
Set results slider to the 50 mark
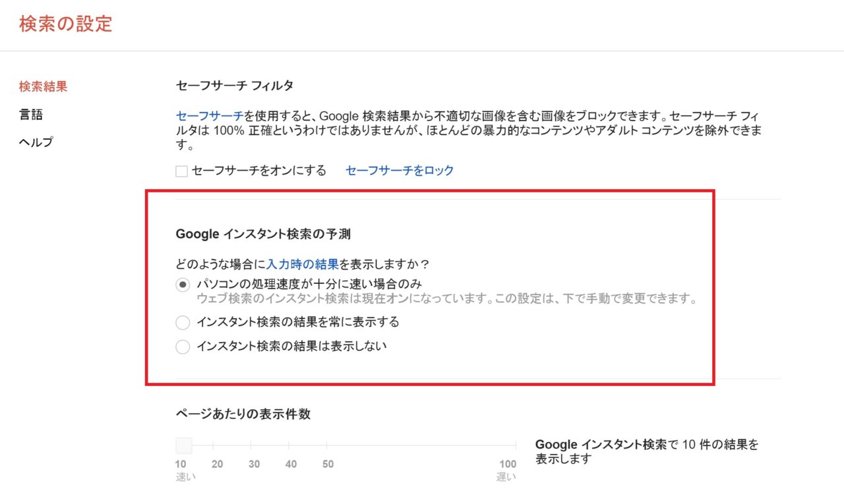[x=328, y=446]
